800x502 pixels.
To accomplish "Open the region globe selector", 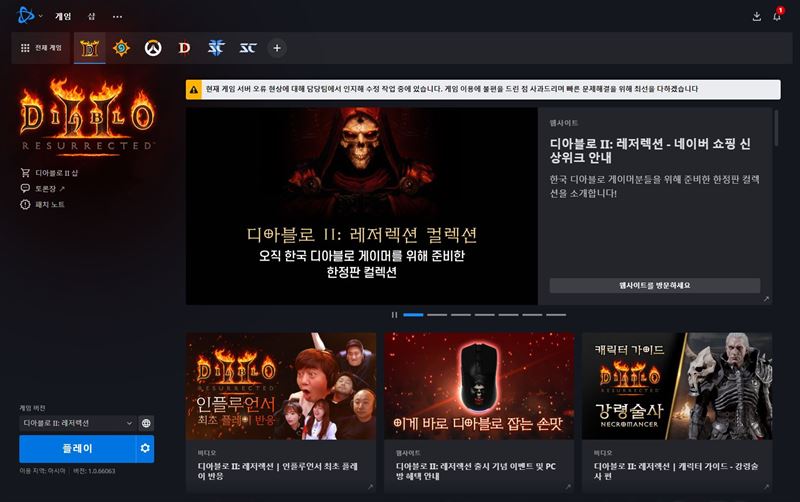I will (146, 423).
